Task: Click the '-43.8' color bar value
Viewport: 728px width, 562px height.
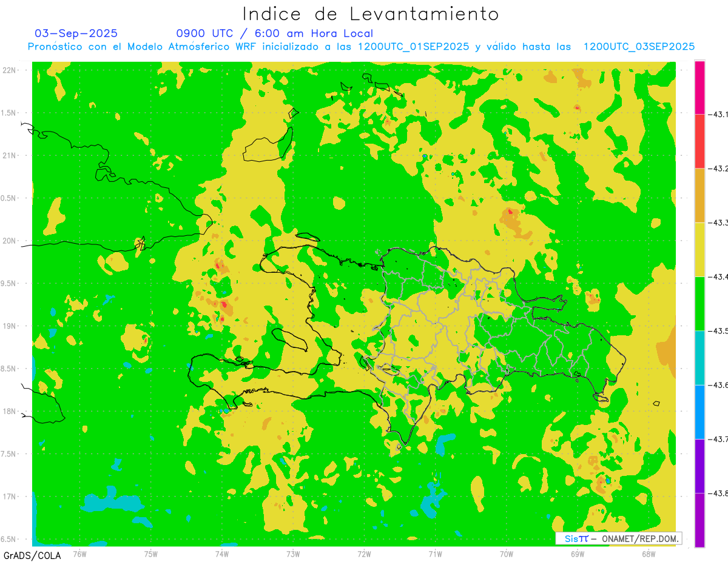Action: [x=718, y=493]
